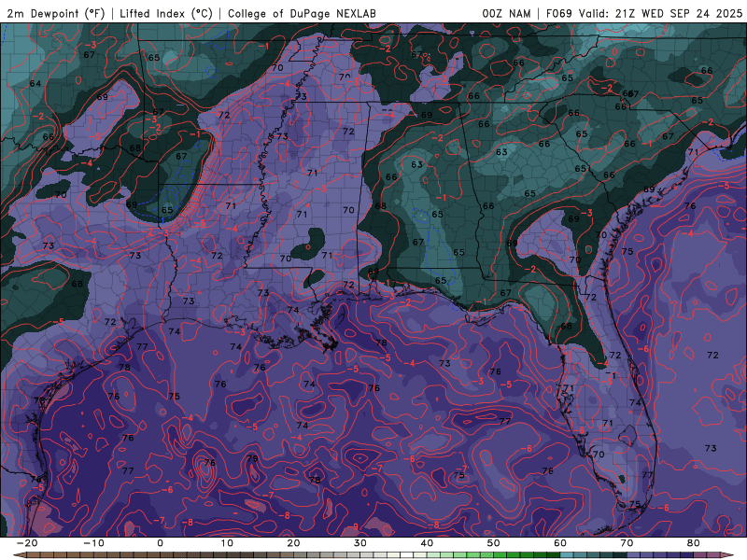747x560 pixels.
Task: Click the "20" color scale label
Action: (293, 543)
